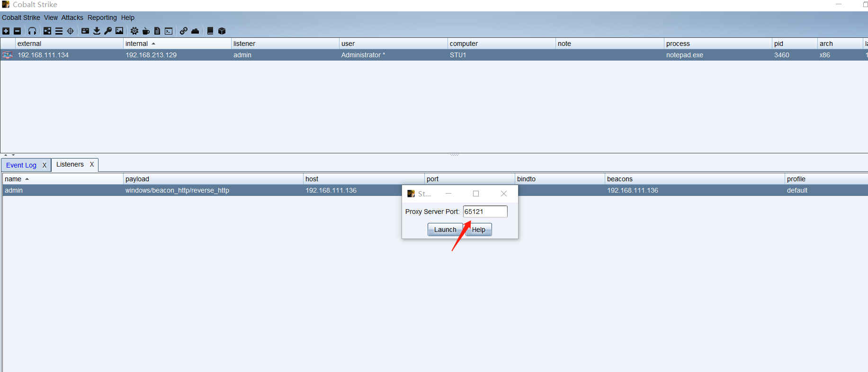Open the Attacks menu

pos(72,18)
